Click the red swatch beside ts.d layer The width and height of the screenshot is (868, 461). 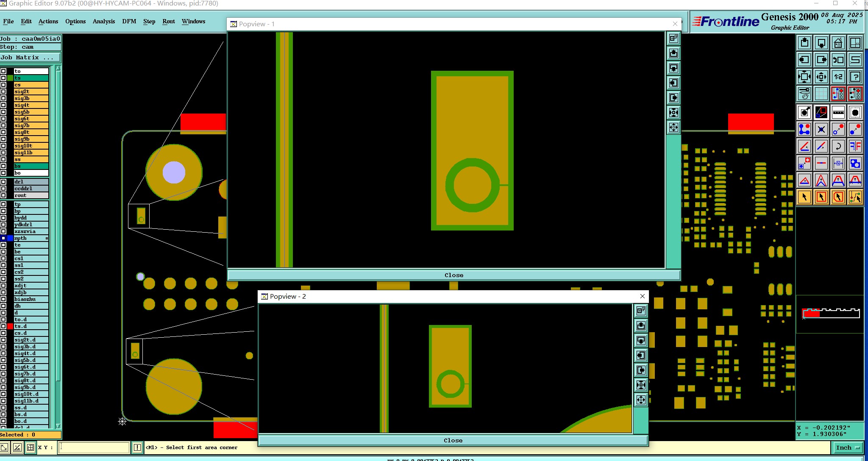click(10, 326)
